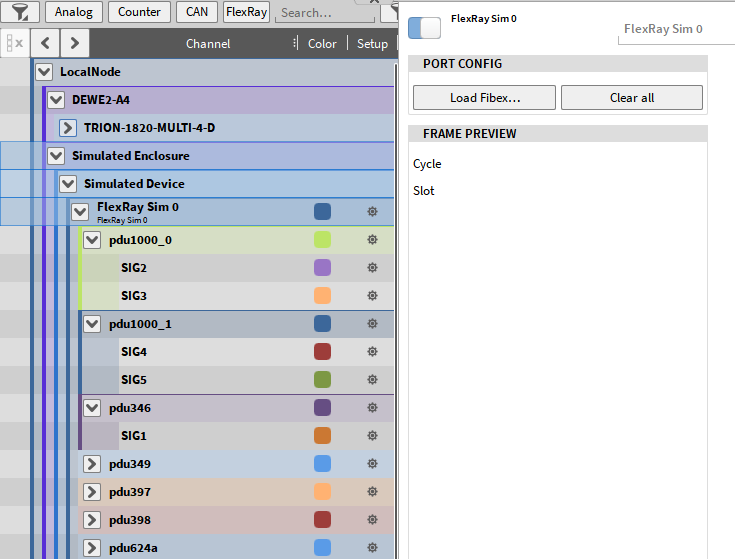
Task: Expand the pdu349 node
Action: click(x=92, y=464)
